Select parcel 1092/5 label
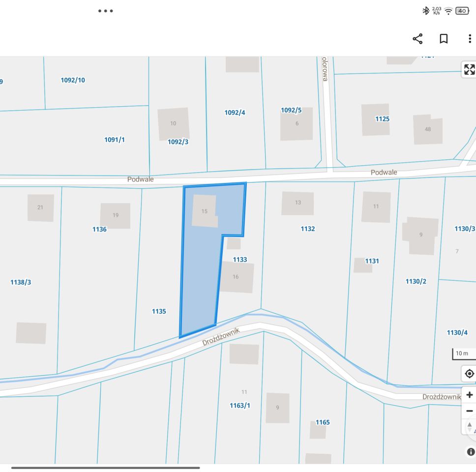Viewport: 476px width, 472px height. 291,110
